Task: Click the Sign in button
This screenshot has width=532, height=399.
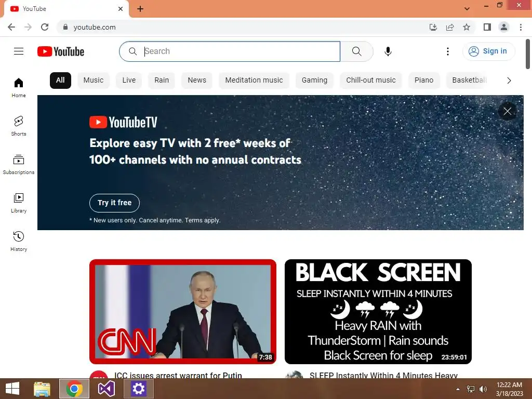Action: (x=488, y=51)
